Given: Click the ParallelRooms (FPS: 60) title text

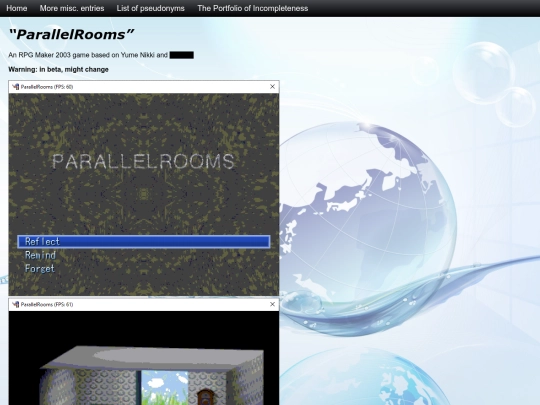Looking at the screenshot, I should [x=47, y=87].
